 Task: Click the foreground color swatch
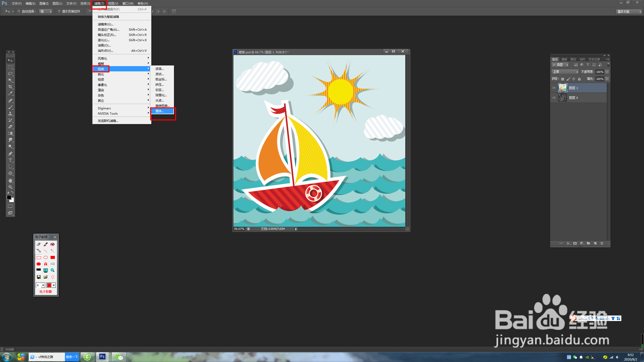coord(9,197)
